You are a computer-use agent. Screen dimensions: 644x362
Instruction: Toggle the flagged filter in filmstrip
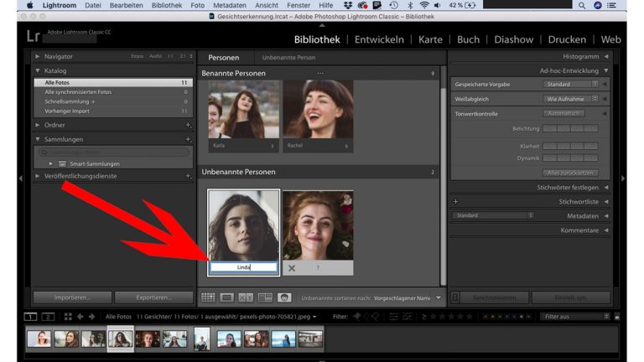coord(356,317)
